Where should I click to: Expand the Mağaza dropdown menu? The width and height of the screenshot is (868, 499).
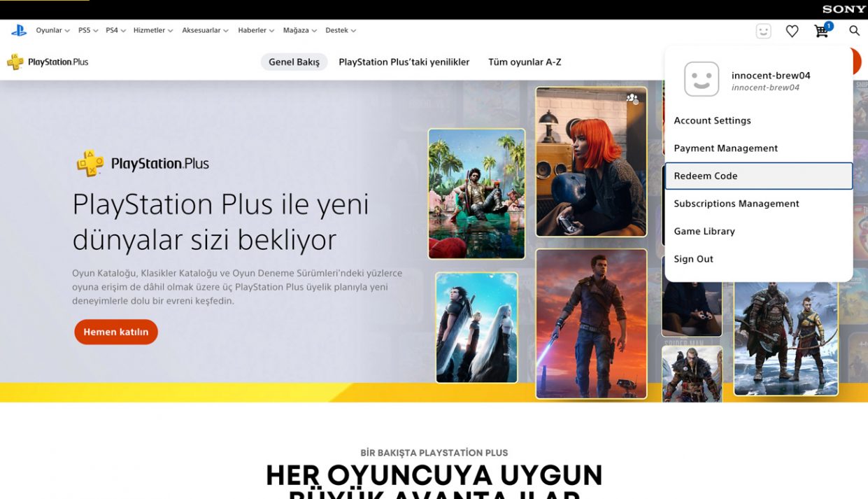coord(300,31)
